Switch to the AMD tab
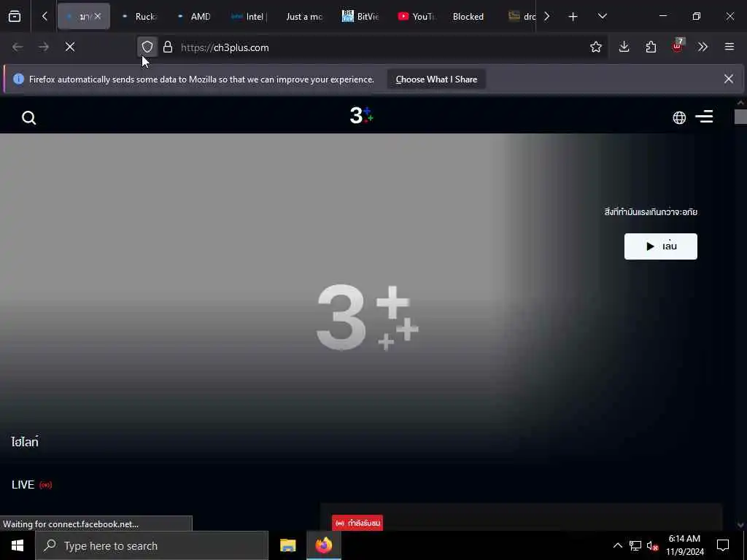Screen dimensions: 747x560 pos(194,17)
